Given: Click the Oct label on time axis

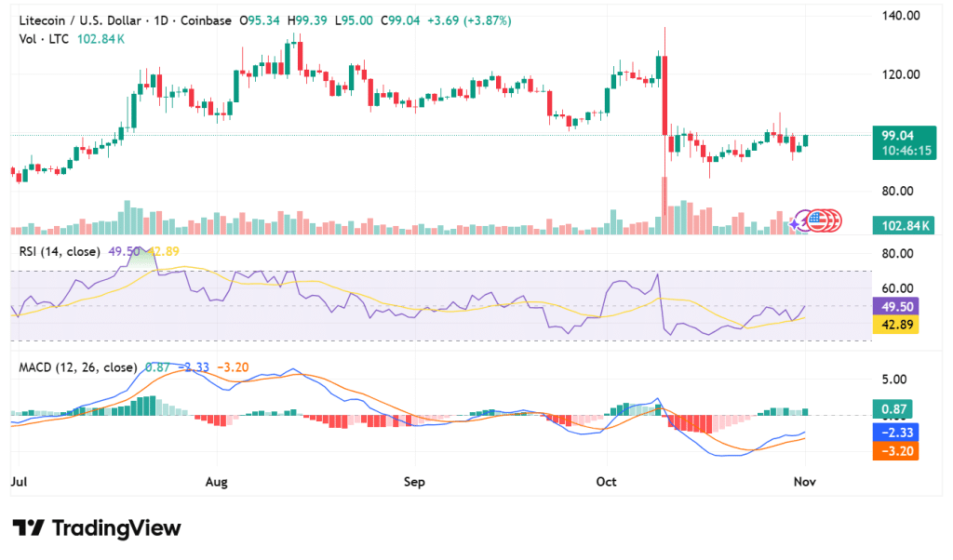Looking at the screenshot, I should click(607, 483).
